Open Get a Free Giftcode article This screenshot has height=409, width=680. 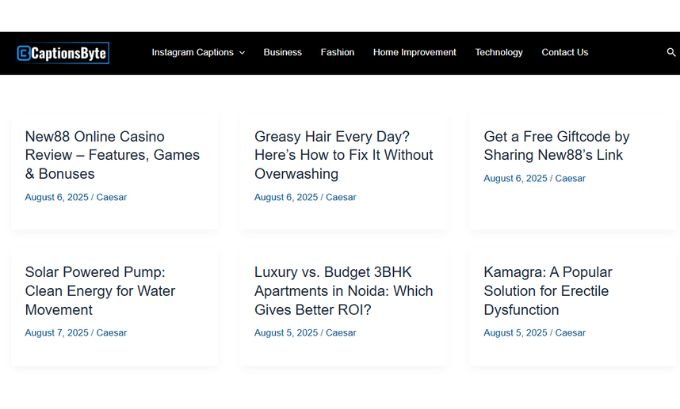(557, 146)
